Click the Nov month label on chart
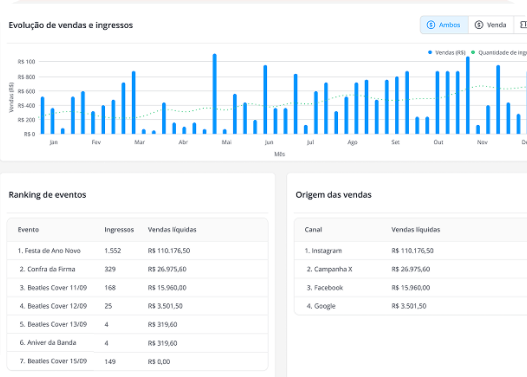 [482, 142]
